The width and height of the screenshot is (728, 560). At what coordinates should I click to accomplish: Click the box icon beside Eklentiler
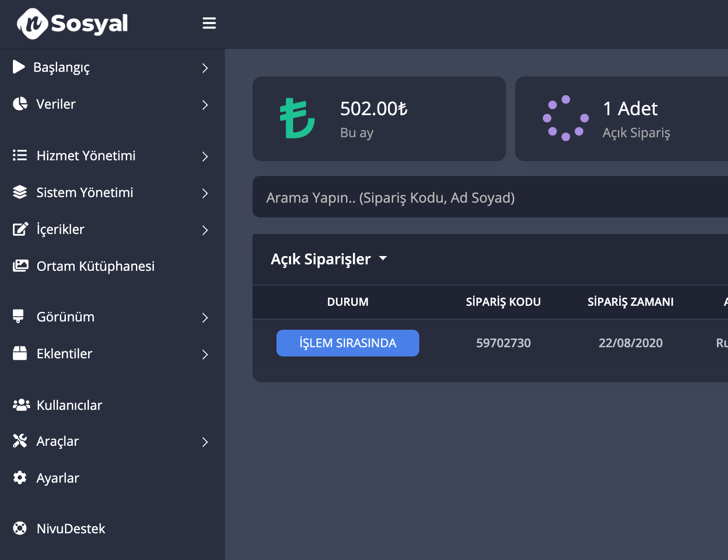[x=20, y=353]
